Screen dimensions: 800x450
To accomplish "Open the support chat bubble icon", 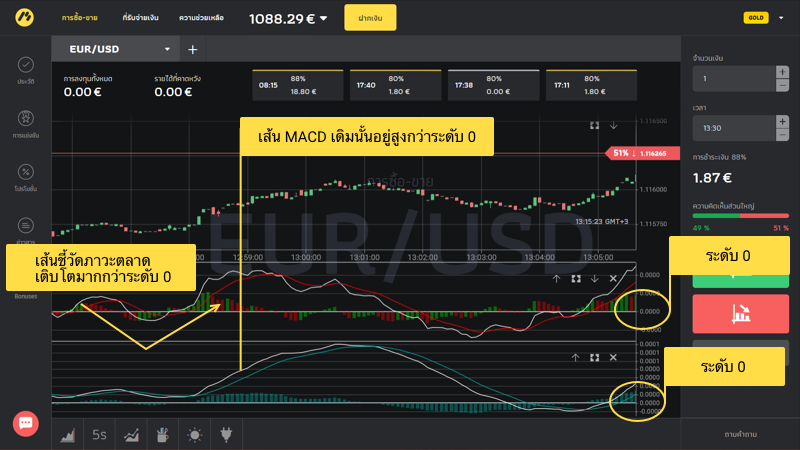I will click(26, 423).
